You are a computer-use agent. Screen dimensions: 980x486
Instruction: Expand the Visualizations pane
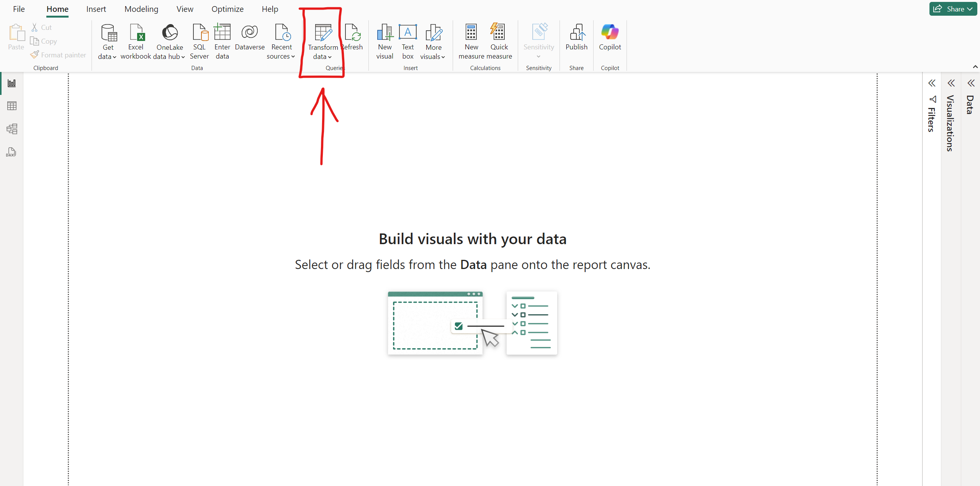point(951,83)
